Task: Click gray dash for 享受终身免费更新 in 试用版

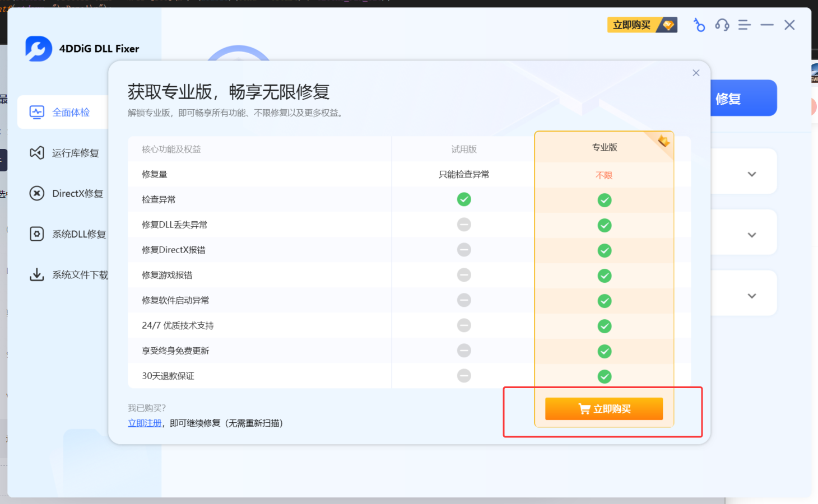Action: coord(464,351)
